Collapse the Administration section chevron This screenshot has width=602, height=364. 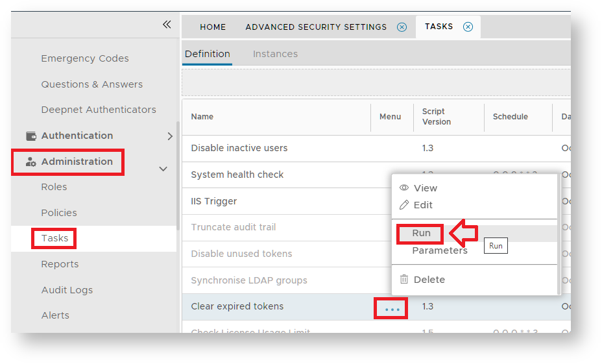point(163,169)
